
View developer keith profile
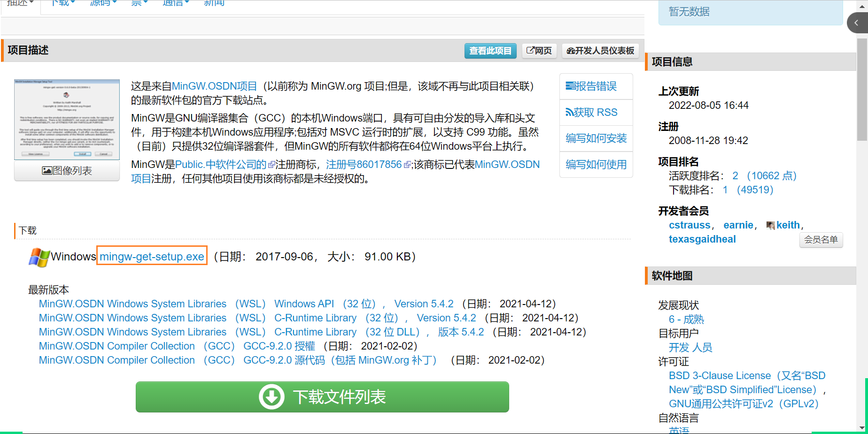click(x=788, y=225)
